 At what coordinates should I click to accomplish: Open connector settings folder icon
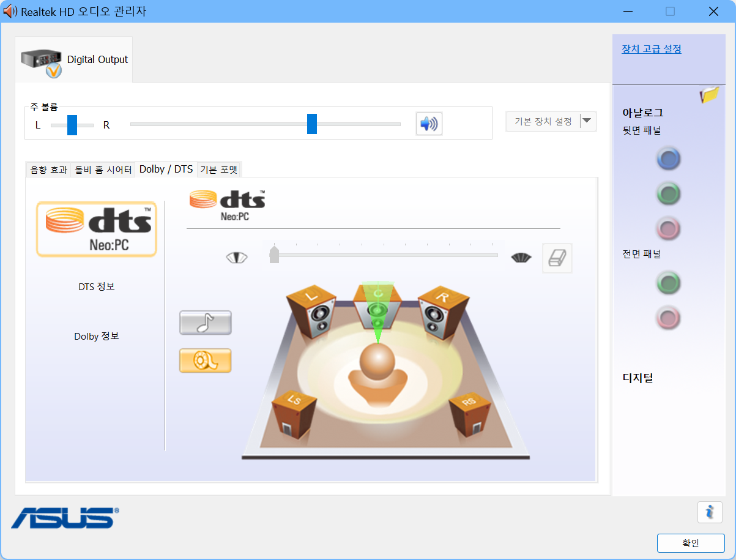pyautogui.click(x=710, y=95)
